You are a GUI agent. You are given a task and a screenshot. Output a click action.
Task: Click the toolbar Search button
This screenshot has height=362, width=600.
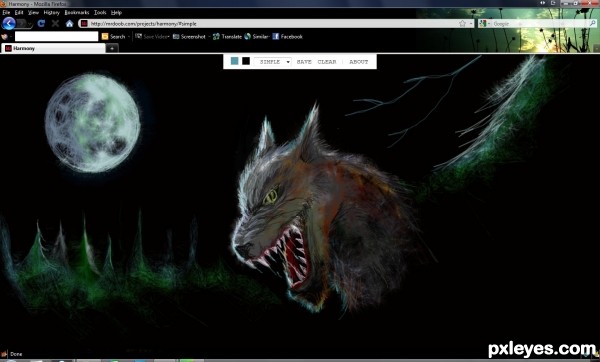coord(114,36)
